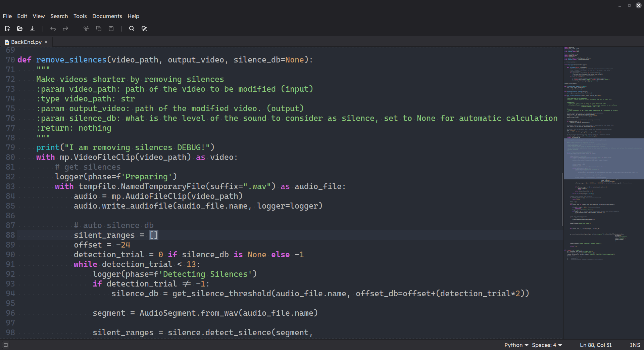Click the New Document toolbar icon

point(7,29)
